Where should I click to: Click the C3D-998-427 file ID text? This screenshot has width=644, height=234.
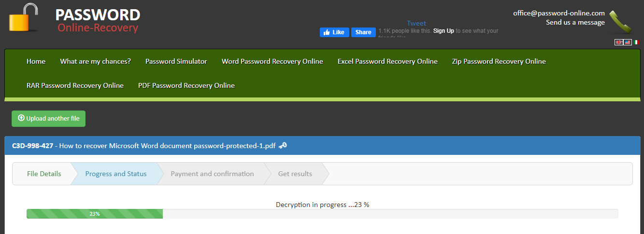tap(33, 146)
